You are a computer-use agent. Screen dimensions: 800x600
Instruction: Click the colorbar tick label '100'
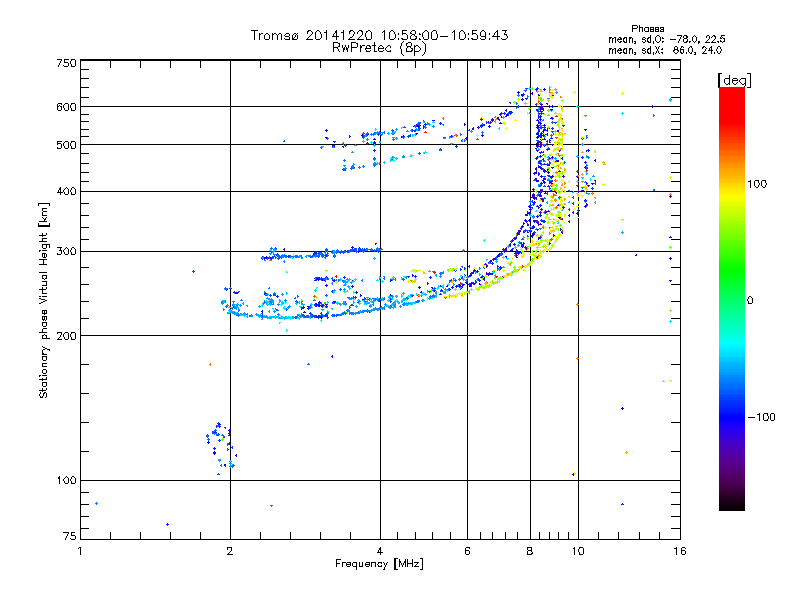tap(757, 184)
